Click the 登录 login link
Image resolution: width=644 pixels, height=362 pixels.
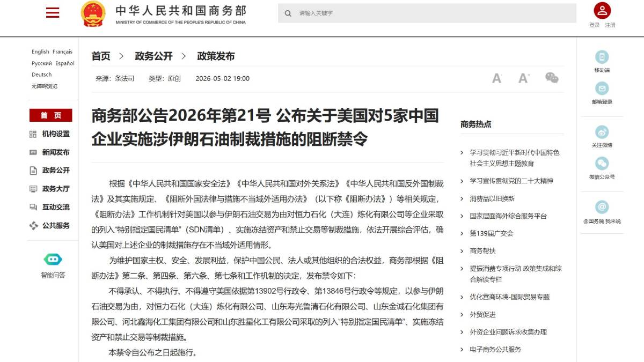(595, 25)
